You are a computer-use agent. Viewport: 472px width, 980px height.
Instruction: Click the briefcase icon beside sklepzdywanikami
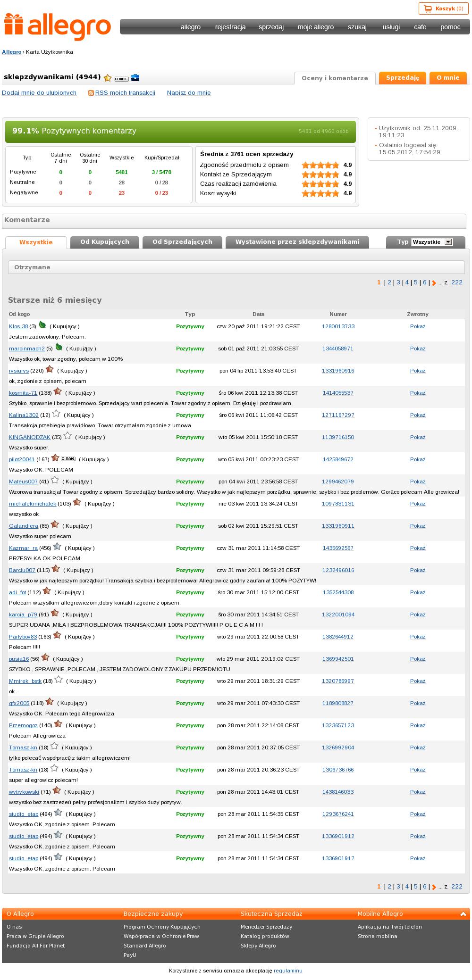point(135,78)
